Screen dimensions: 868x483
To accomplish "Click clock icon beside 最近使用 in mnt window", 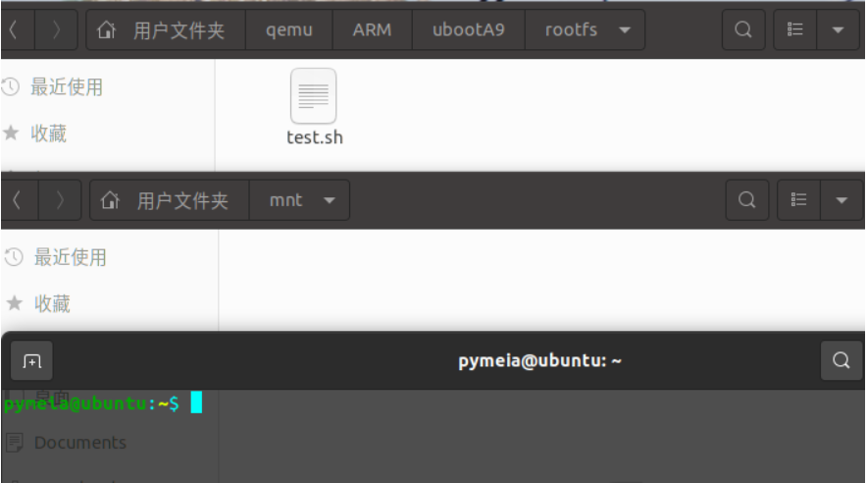I will (14, 257).
